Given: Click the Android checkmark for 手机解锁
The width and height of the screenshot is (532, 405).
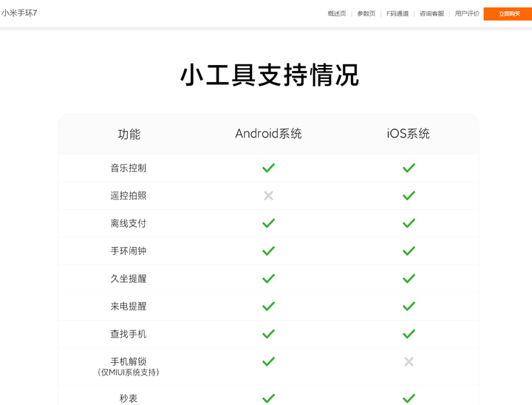Looking at the screenshot, I should (268, 361).
